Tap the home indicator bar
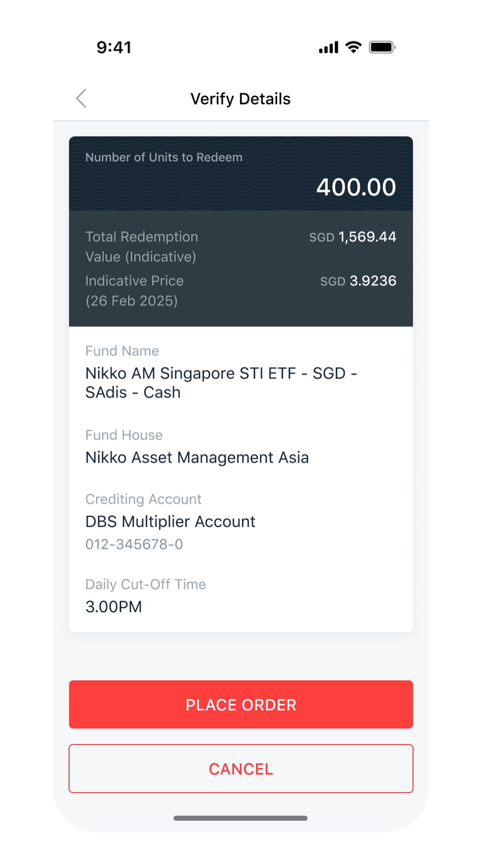482x868 pixels. coord(241,818)
